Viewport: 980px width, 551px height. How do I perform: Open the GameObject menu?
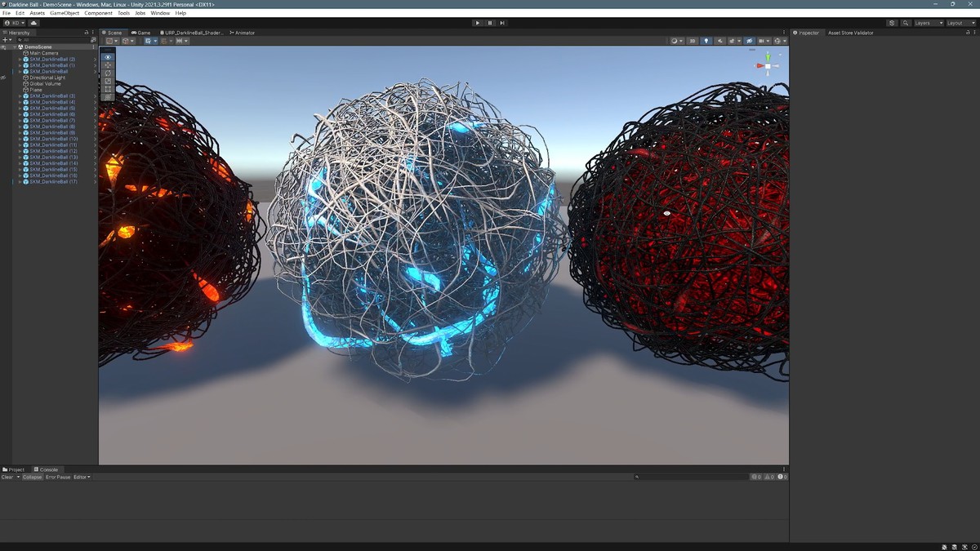click(65, 13)
